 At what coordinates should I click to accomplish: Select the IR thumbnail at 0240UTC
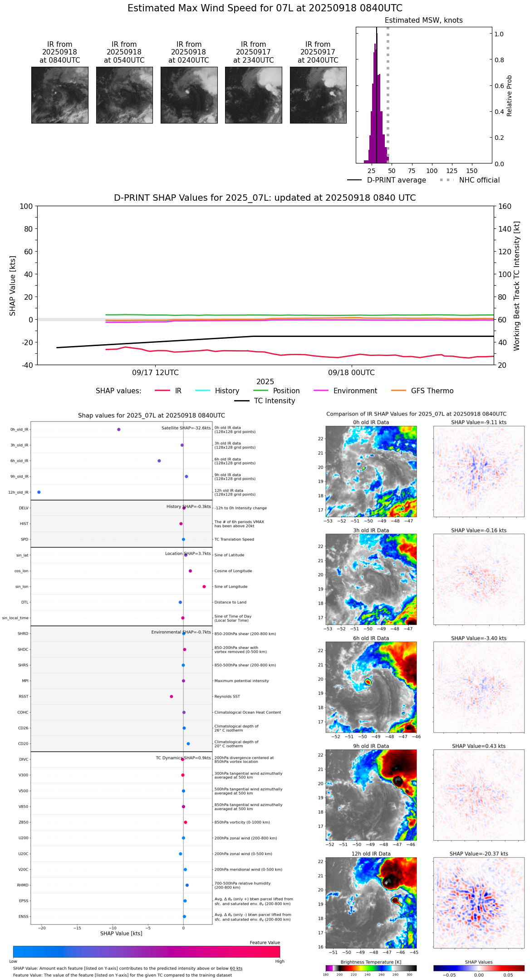pyautogui.click(x=189, y=95)
